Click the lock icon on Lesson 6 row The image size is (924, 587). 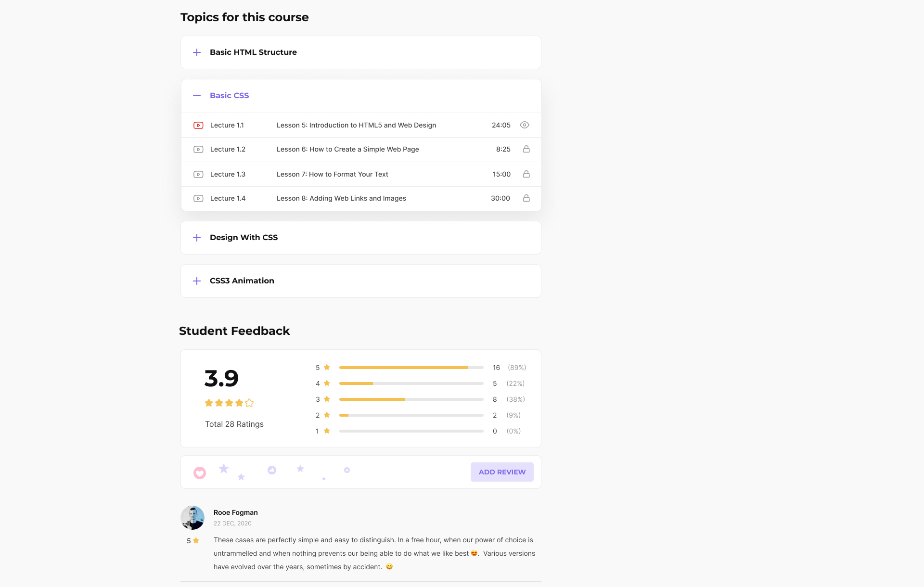coord(526,149)
